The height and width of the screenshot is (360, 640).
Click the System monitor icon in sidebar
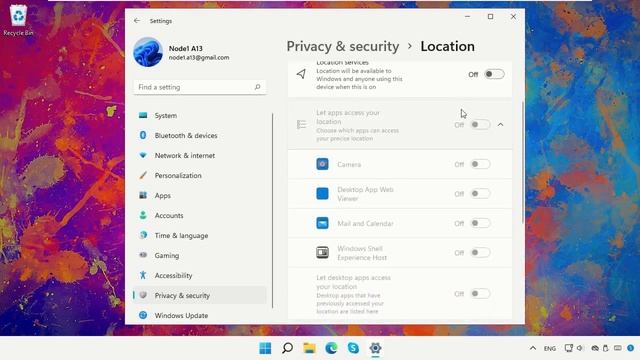143,115
